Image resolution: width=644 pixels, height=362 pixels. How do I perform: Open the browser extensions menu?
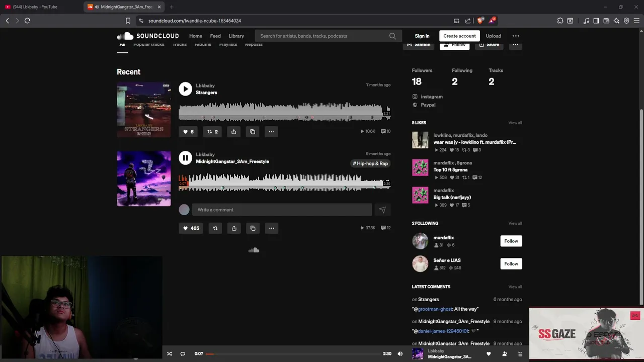coord(560,21)
